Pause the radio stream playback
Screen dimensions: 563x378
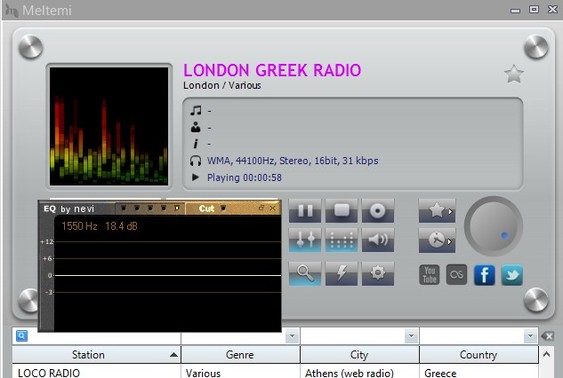[x=305, y=211]
